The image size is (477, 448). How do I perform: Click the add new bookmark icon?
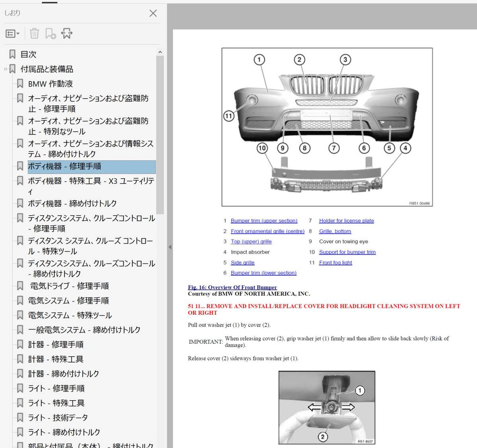pyautogui.click(x=50, y=34)
